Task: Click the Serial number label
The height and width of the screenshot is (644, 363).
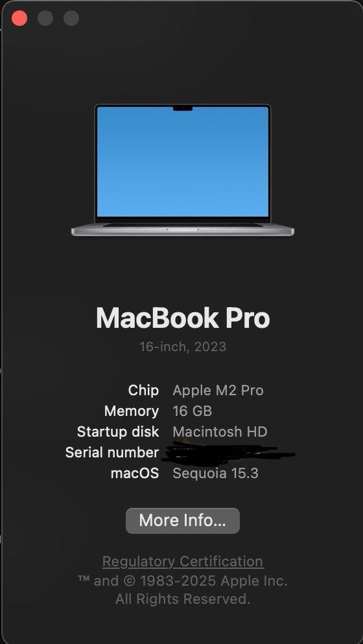Action: 112,453
